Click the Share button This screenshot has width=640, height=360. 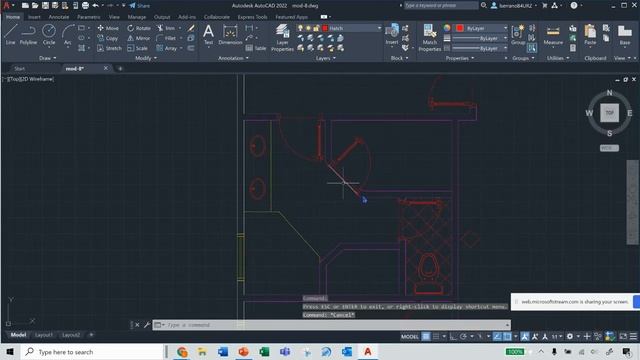click(x=140, y=6)
